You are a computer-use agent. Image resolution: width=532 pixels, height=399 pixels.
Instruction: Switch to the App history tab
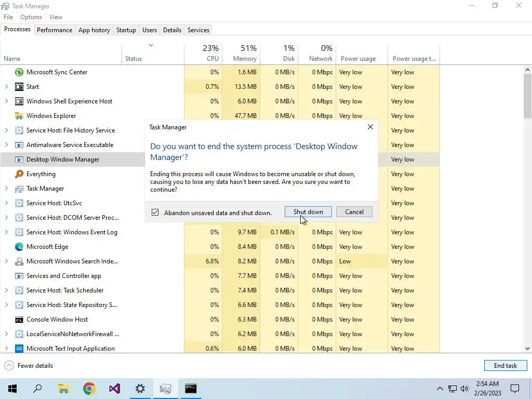pos(95,30)
